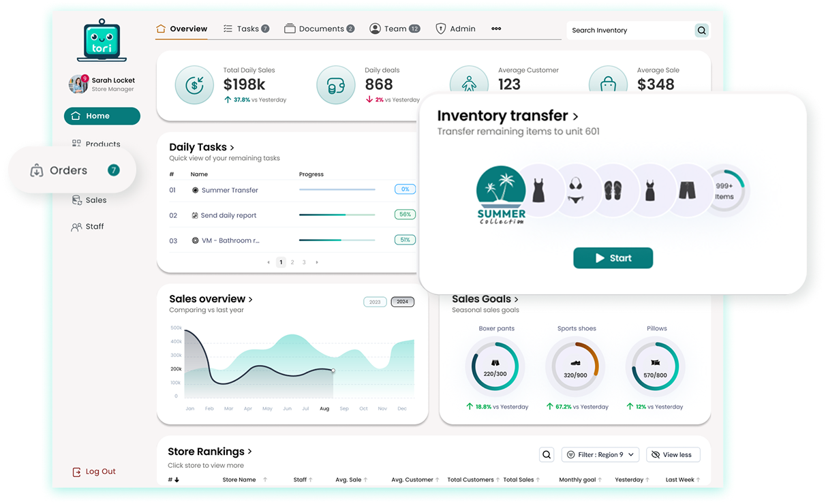Click Sarah Locket's profile avatar
This screenshot has width=826, height=504.
point(78,84)
